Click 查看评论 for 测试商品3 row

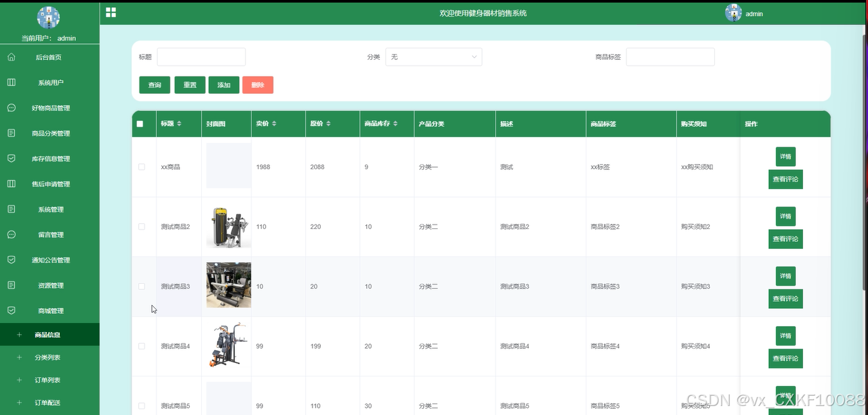pyautogui.click(x=786, y=299)
